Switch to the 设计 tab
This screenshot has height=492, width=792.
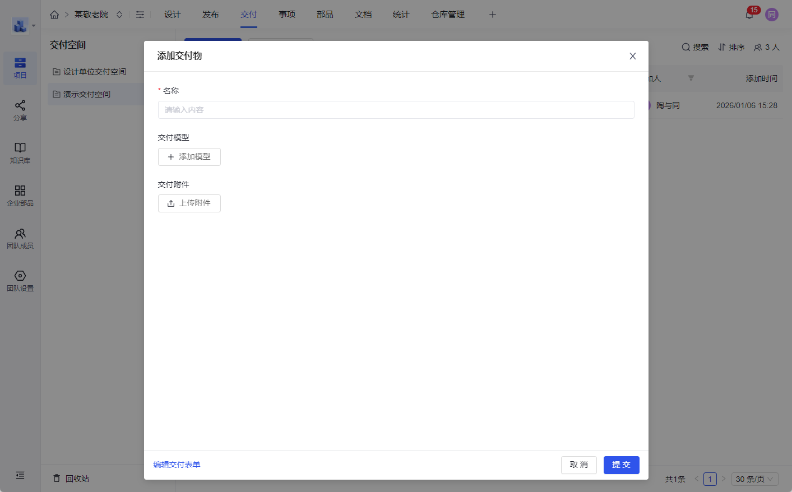pyautogui.click(x=172, y=15)
